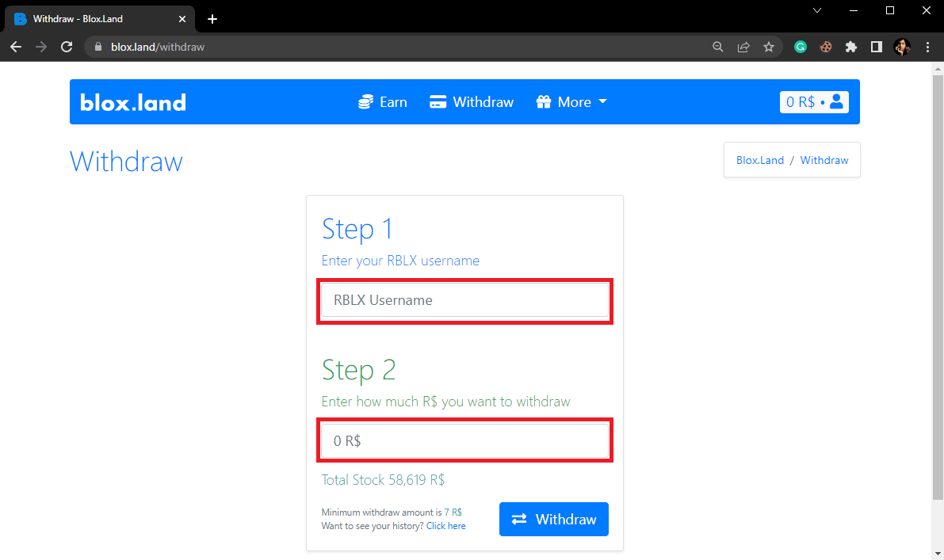Open the Extensions puzzle icon

tap(851, 47)
